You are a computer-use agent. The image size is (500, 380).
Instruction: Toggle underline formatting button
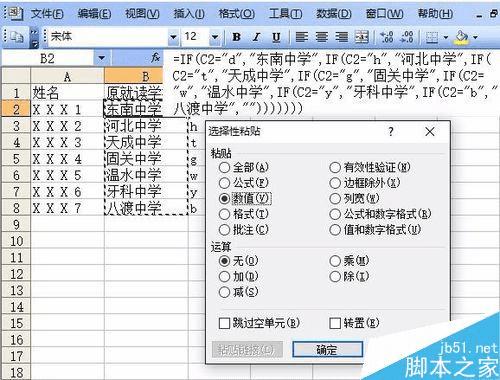pyautogui.click(x=276, y=37)
